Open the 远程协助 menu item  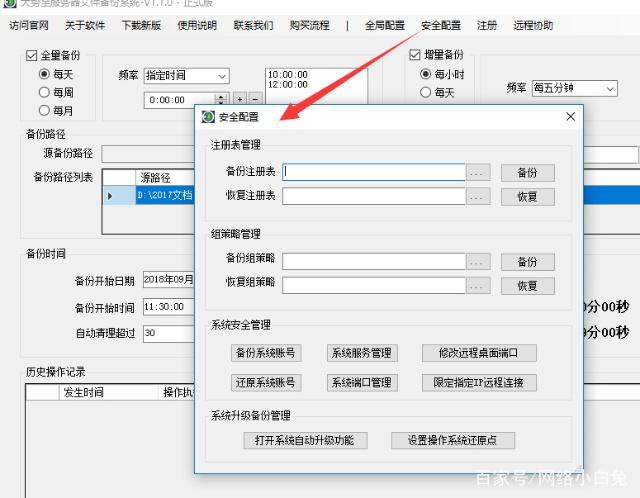coord(533,25)
